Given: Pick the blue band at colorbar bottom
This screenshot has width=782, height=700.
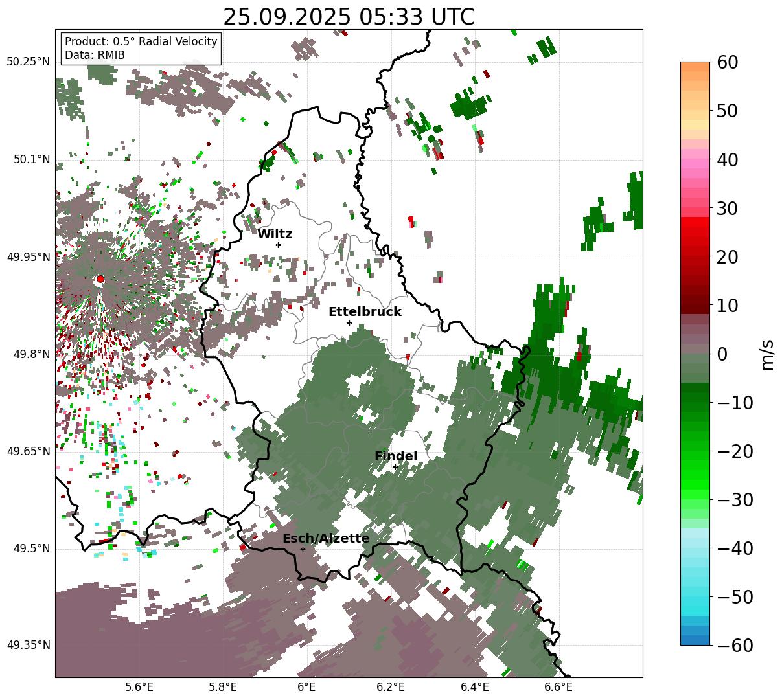Looking at the screenshot, I should 695,640.
